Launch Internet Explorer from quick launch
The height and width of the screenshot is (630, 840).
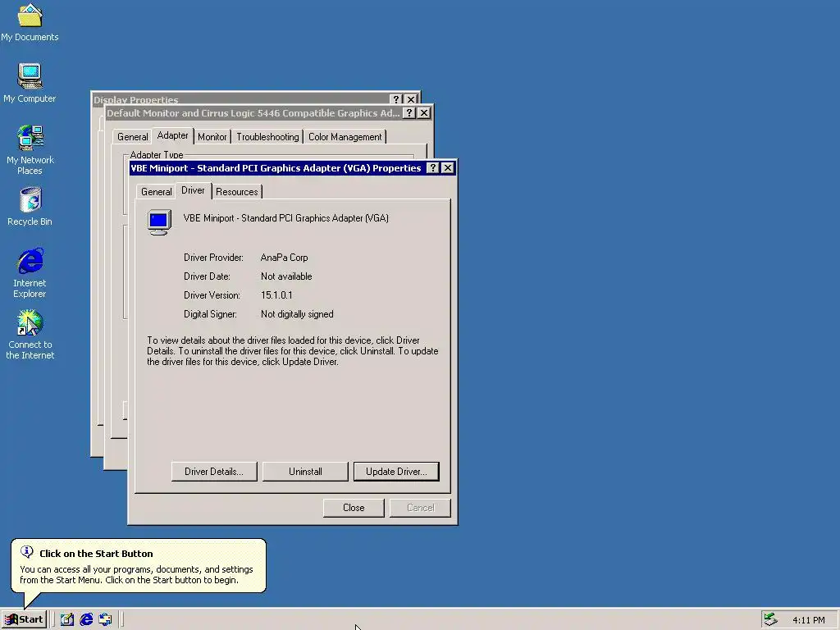[86, 620]
